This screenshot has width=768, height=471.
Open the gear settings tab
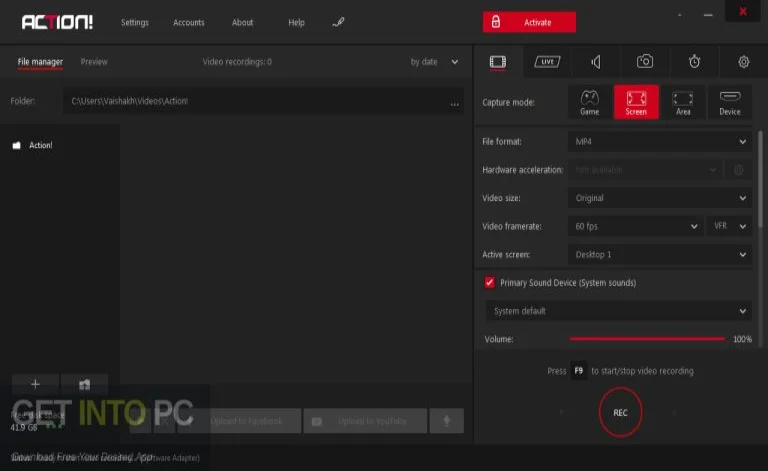743,62
